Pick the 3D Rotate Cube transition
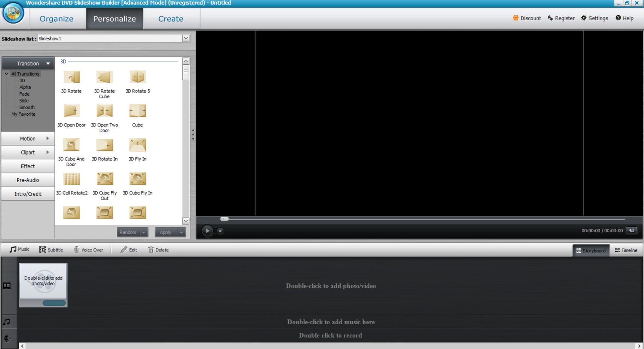Viewport: 644px width, 349px height. [104, 77]
